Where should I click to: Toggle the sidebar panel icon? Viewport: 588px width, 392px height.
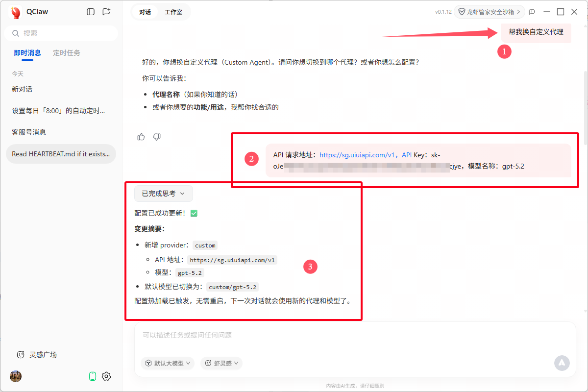tap(91, 12)
